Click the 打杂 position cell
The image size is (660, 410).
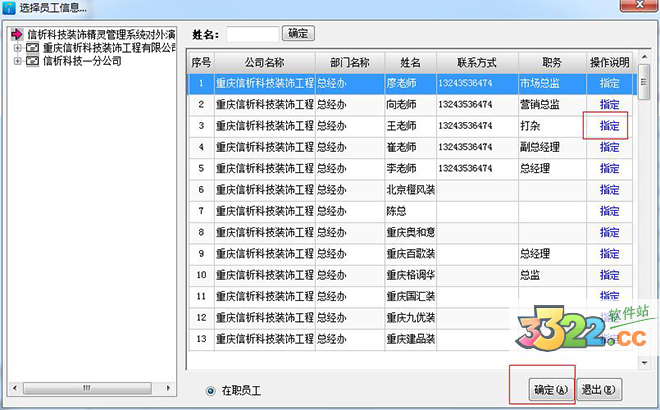(552, 126)
